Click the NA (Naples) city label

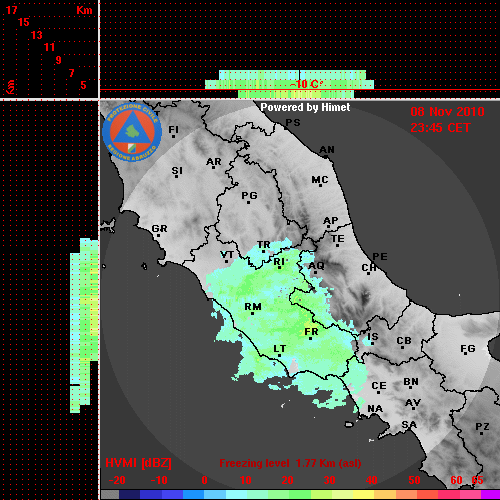pyautogui.click(x=375, y=409)
